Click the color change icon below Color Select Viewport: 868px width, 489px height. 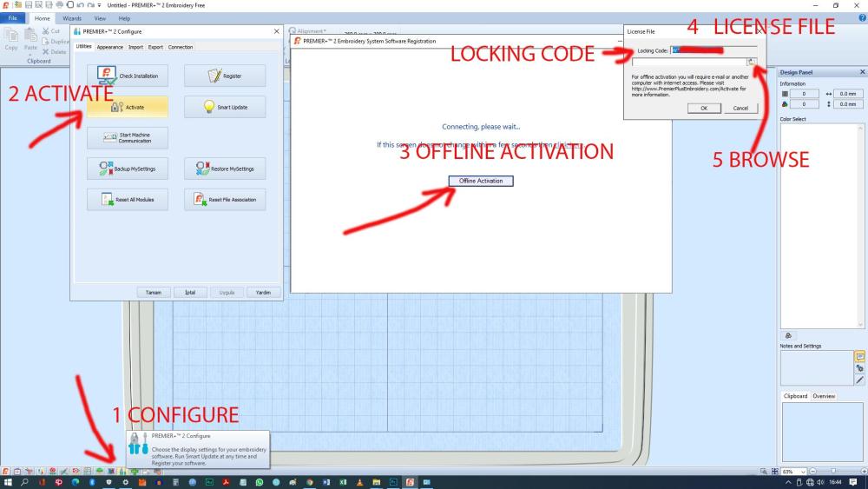click(788, 335)
